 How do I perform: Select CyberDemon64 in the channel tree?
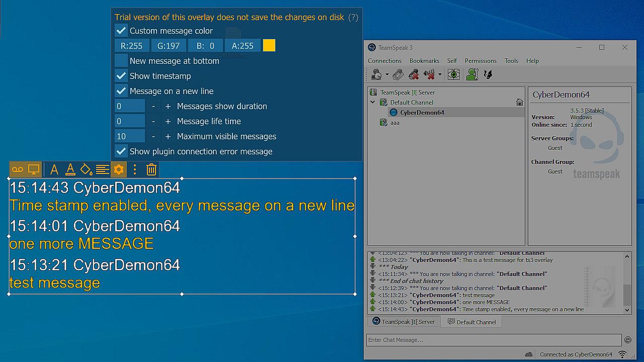pyautogui.click(x=422, y=113)
